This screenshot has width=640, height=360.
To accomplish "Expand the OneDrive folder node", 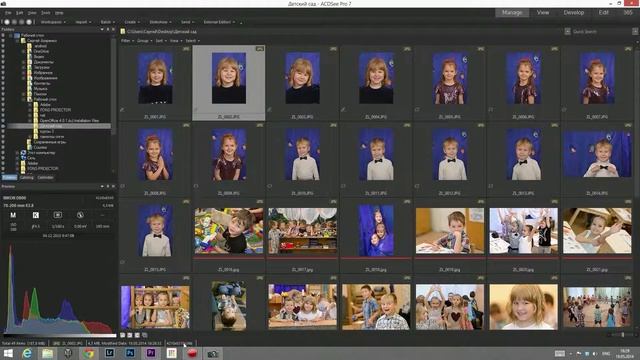I will [23, 51].
